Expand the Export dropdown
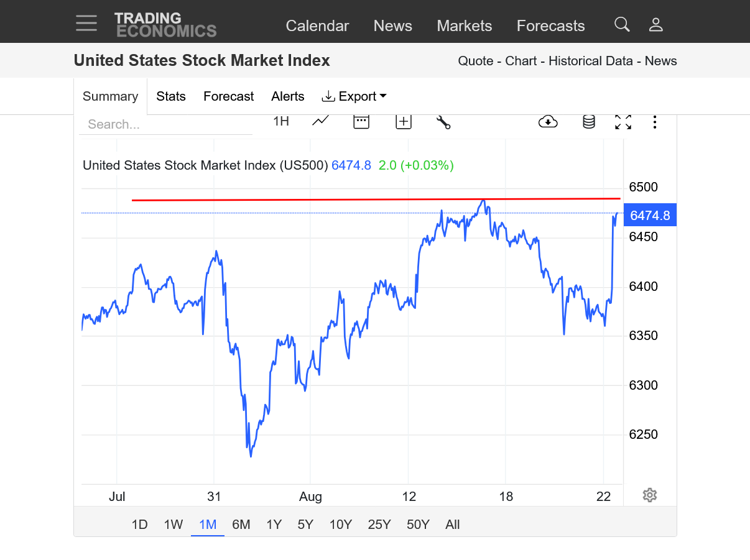Screen dimensions: 750x560 click(354, 96)
